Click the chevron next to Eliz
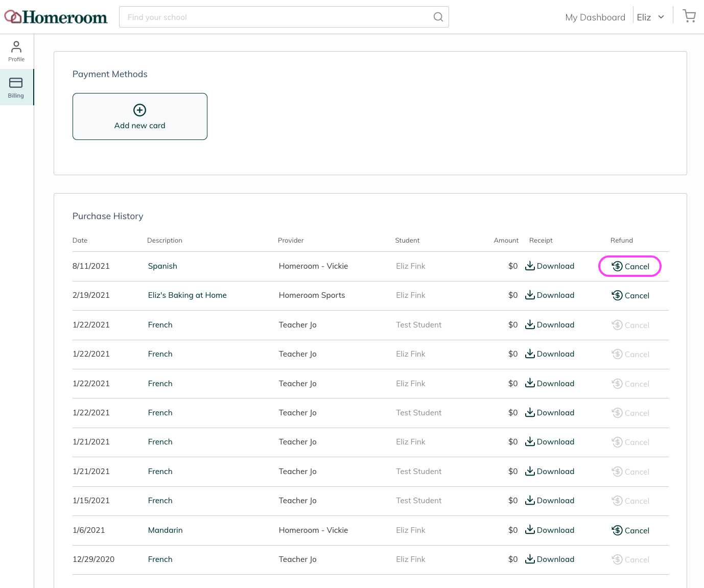The height and width of the screenshot is (588, 704). [661, 17]
